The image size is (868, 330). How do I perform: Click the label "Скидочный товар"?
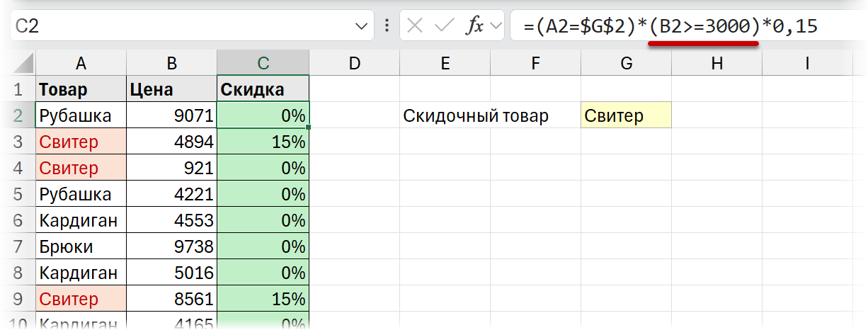coord(476,115)
